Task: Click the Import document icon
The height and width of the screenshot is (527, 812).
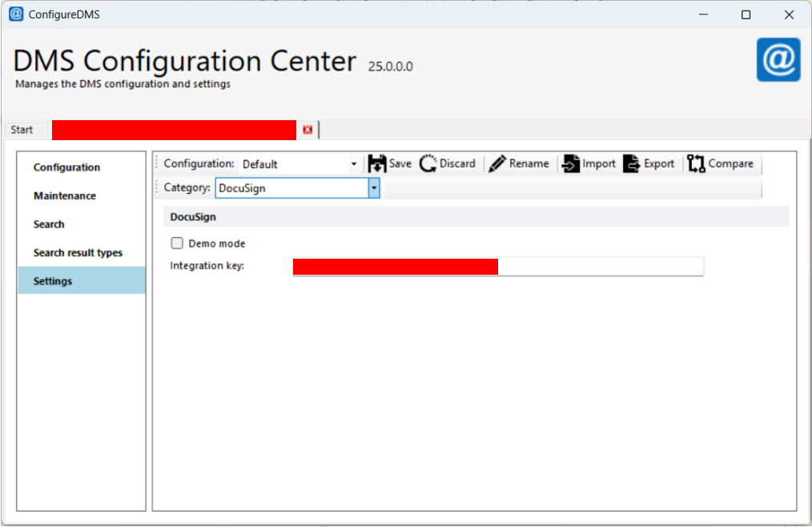Action: 570,163
